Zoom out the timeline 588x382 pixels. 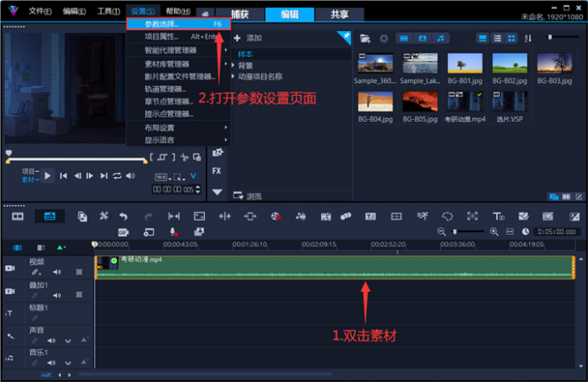click(441, 232)
